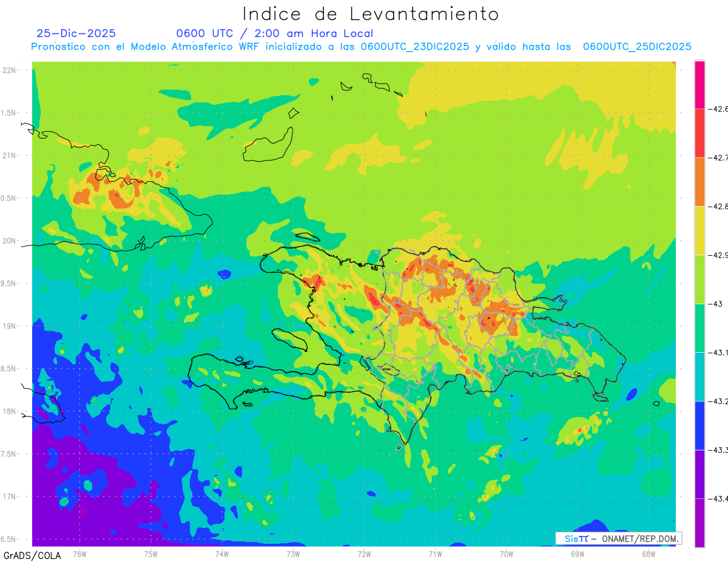
Task: Click the 'Pronostico con el Modelo Atmosferico WRF' line
Action: [361, 47]
